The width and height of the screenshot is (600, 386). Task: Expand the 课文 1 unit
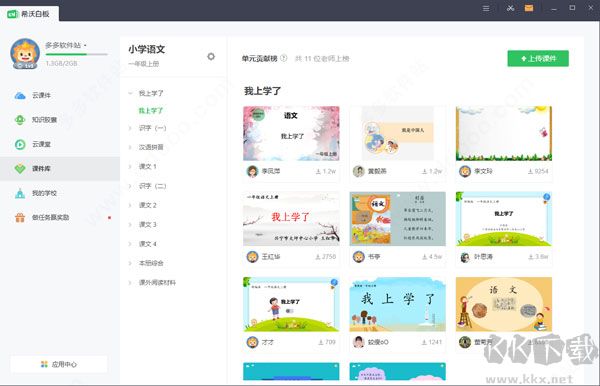click(x=130, y=167)
